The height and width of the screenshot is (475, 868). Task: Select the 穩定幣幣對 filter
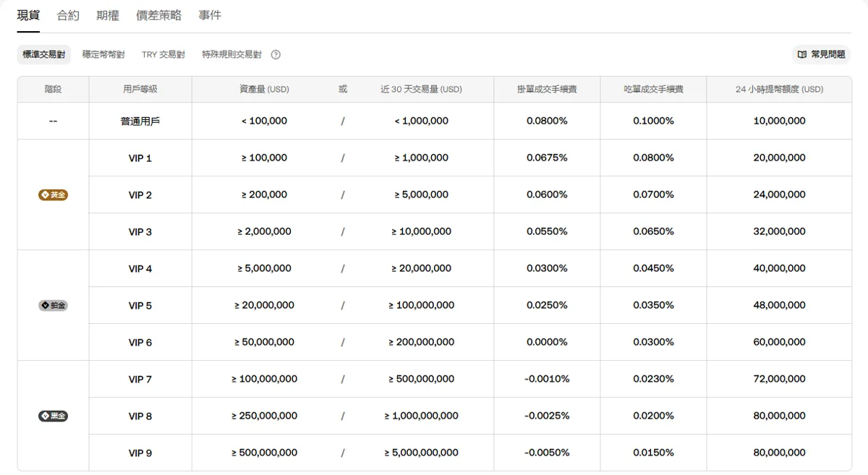click(103, 54)
